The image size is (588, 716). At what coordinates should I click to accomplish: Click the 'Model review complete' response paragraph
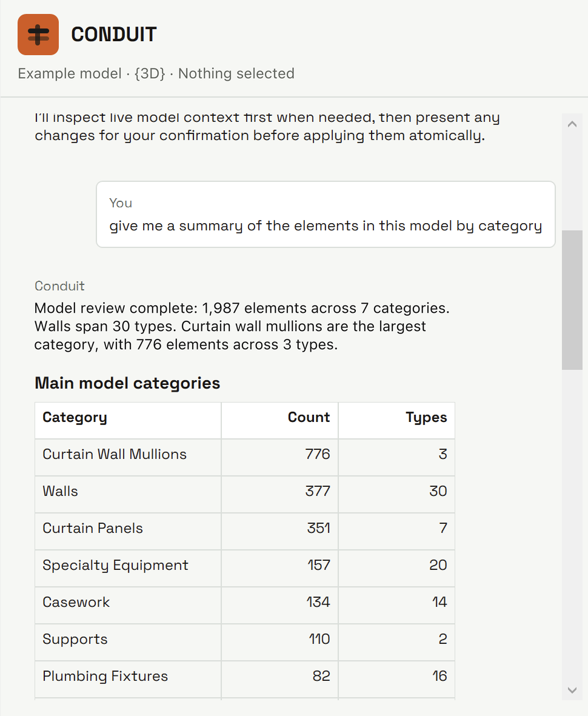point(242,326)
